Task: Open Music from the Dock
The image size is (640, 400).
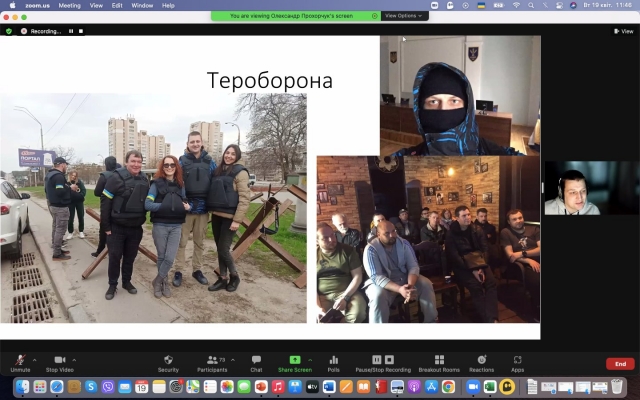Action: [278, 386]
